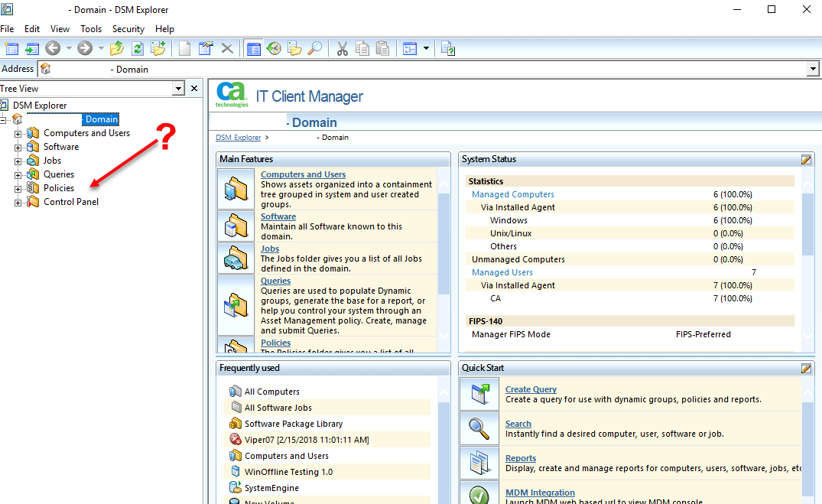Click the Paste clipboard toolbar icon

point(383,48)
